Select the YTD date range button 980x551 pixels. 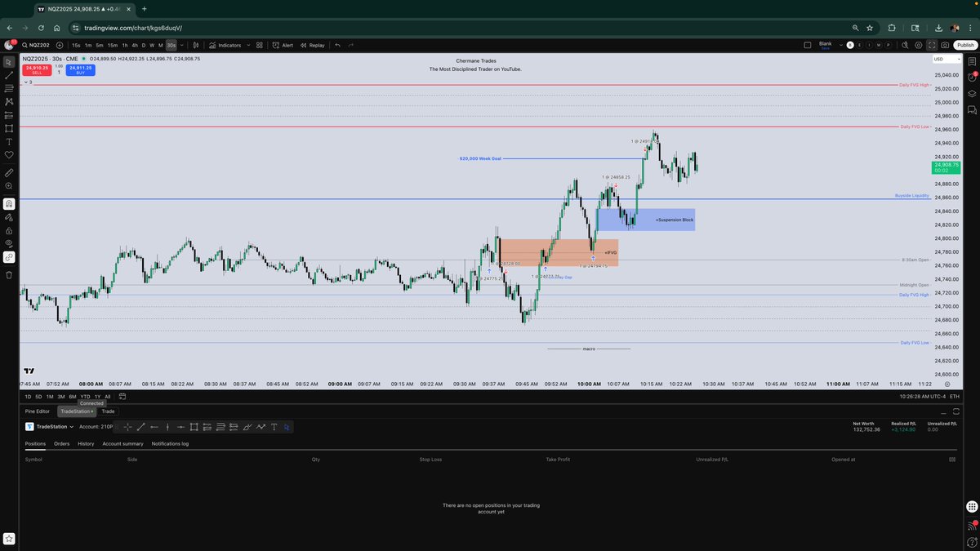point(85,397)
